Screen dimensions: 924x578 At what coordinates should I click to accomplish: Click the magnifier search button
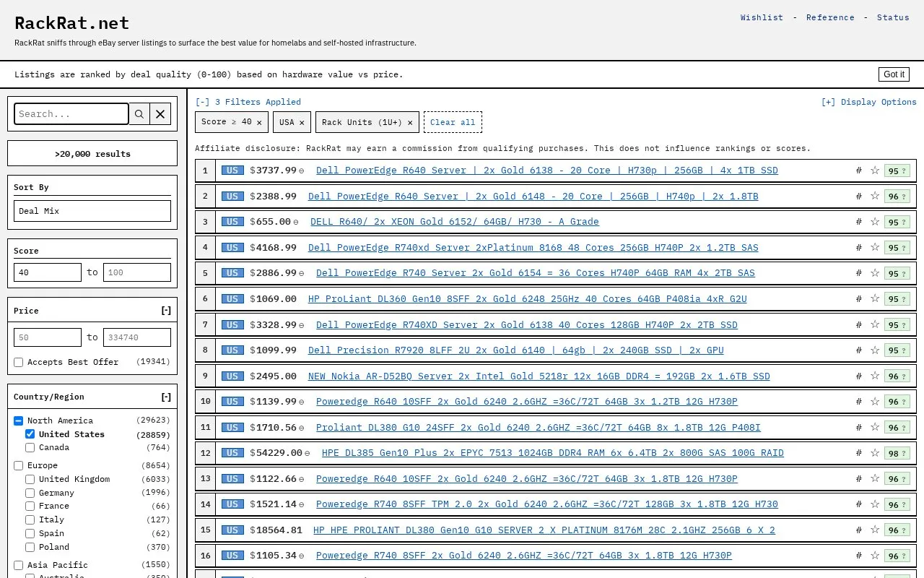(139, 113)
